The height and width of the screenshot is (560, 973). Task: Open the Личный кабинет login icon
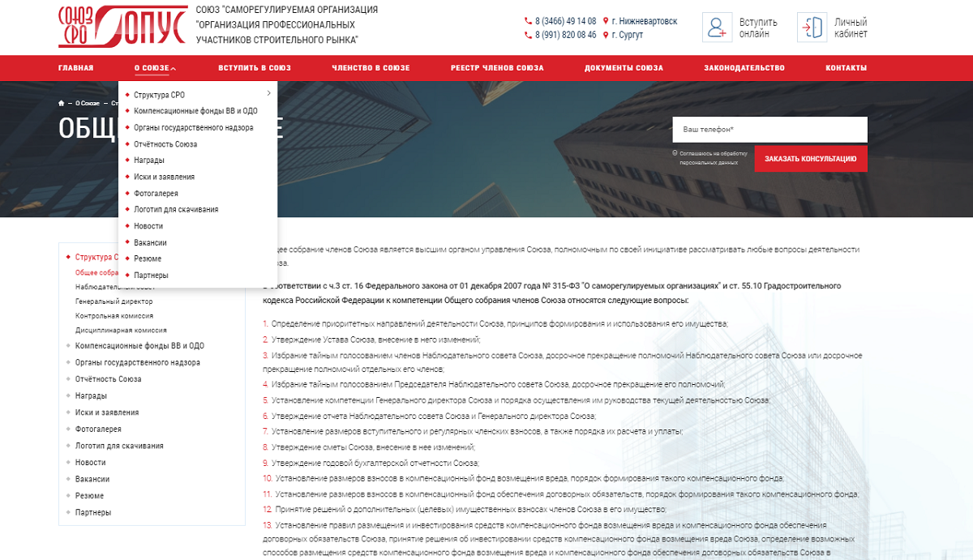(x=812, y=28)
